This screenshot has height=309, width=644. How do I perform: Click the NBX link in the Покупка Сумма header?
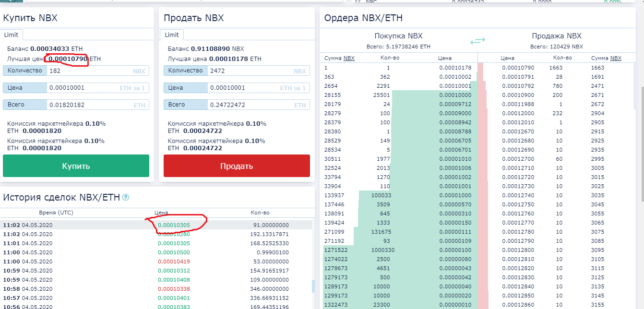click(349, 58)
